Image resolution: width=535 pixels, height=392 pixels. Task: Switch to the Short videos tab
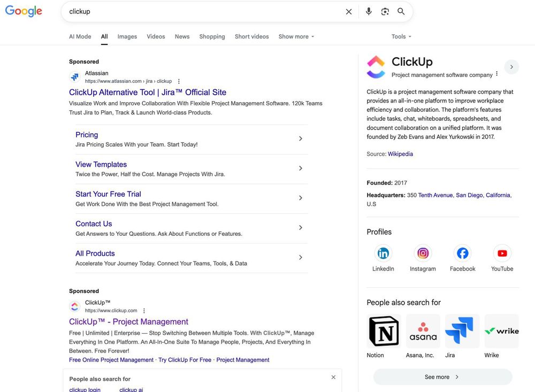click(x=252, y=36)
